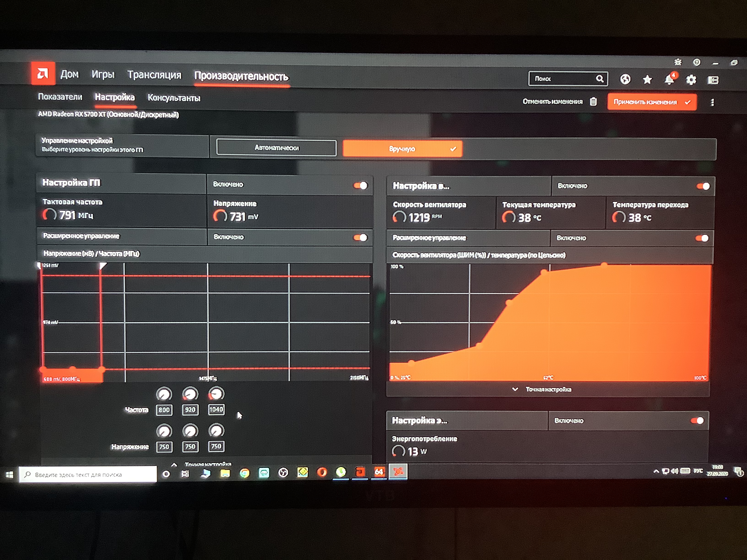Open notifications bell icon
Image resolution: width=747 pixels, height=560 pixels.
tap(669, 80)
